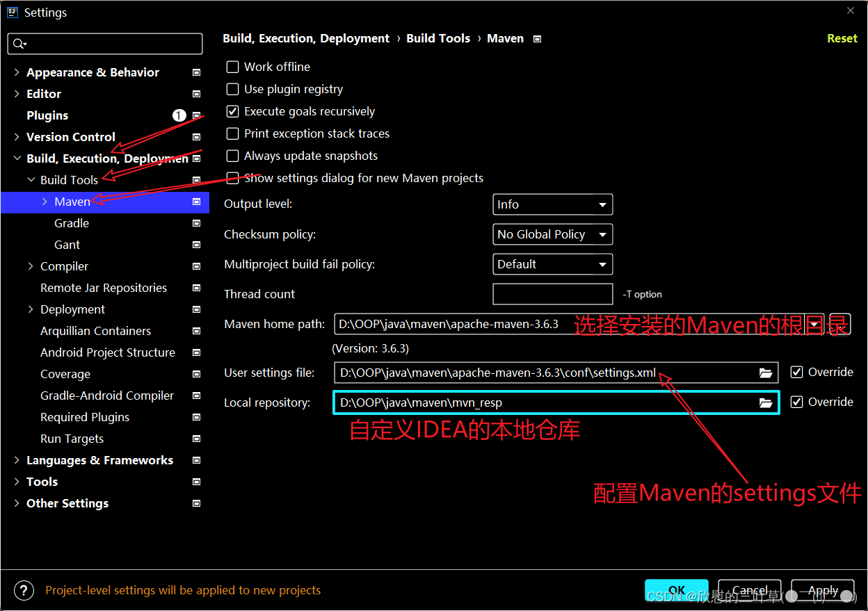
Task: Click project-level icon beside Languages & Frameworks
Action: [x=197, y=460]
